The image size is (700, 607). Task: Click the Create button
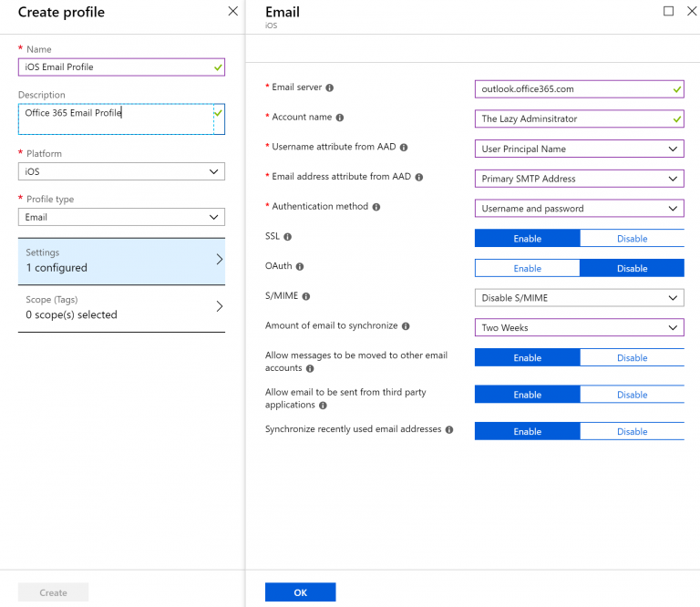pyautogui.click(x=53, y=592)
